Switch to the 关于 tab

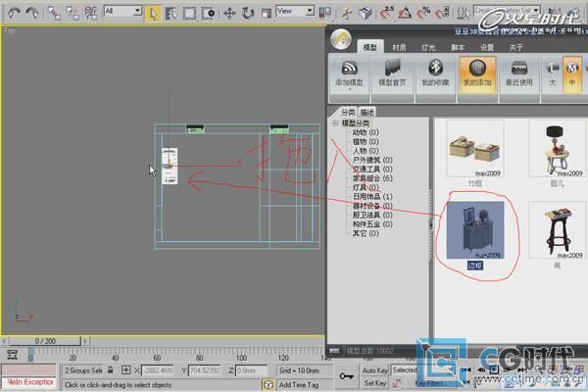(x=516, y=47)
